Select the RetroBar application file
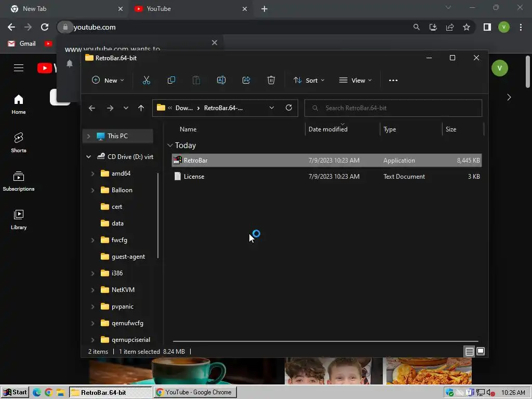Image resolution: width=532 pixels, height=399 pixels. 326,161
